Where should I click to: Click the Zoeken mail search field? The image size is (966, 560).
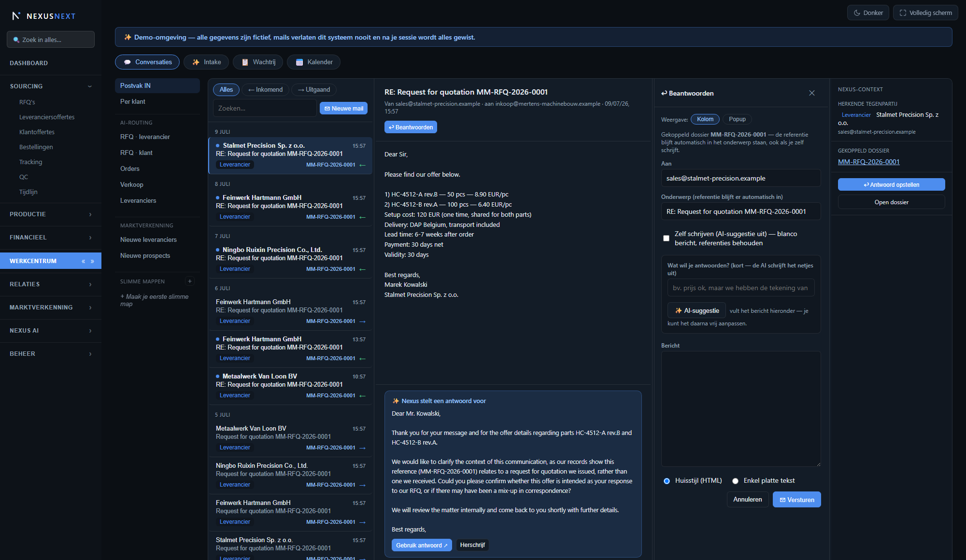[x=265, y=109]
